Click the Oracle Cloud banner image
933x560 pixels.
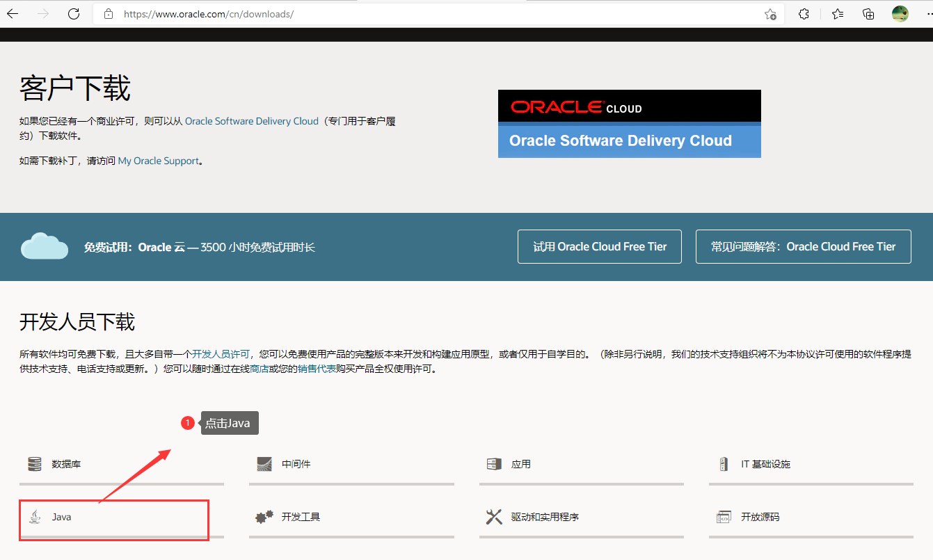pyautogui.click(x=630, y=124)
